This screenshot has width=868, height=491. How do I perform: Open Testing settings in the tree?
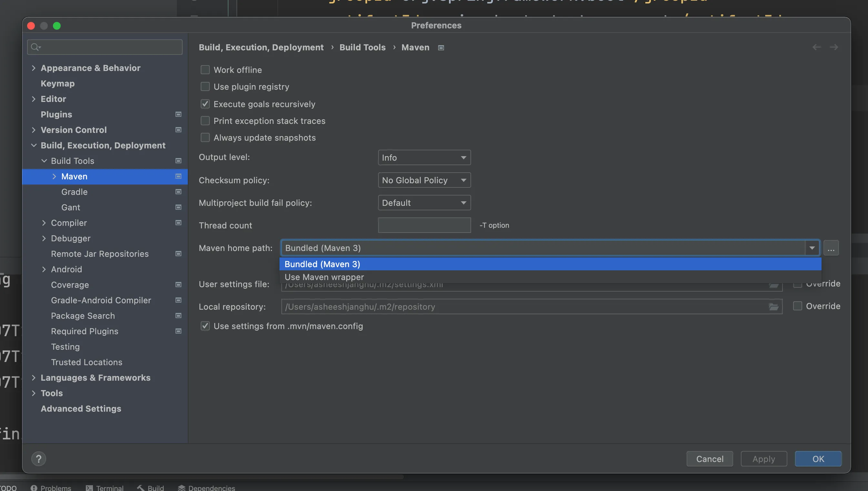(66, 347)
